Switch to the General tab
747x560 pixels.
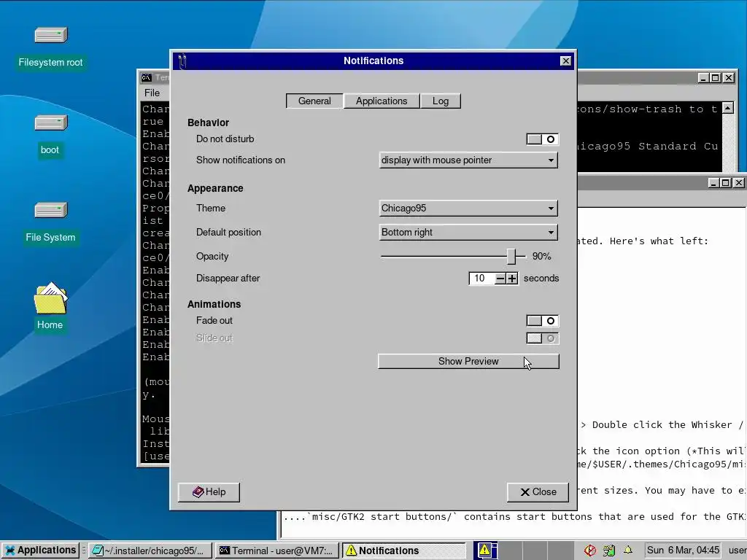tap(314, 101)
